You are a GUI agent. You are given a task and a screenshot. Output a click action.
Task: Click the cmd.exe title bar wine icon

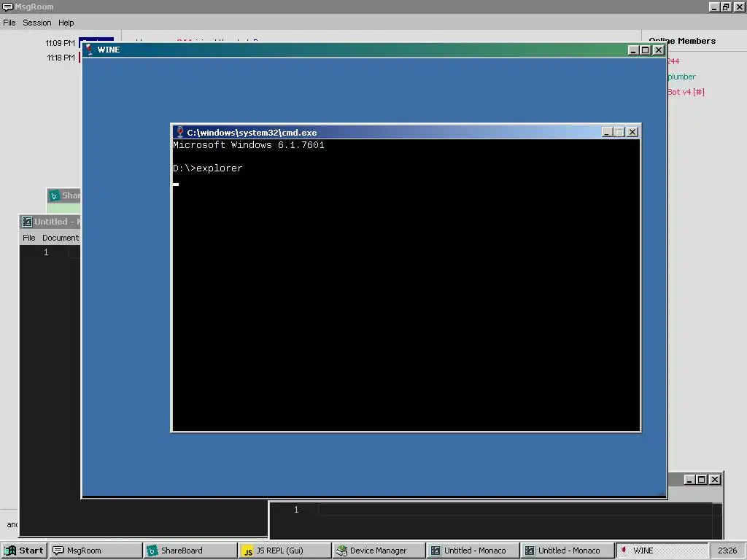[x=179, y=132]
